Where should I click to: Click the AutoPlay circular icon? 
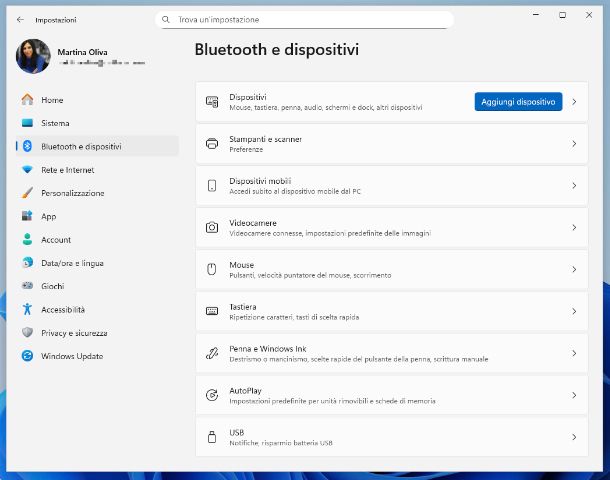pyautogui.click(x=212, y=395)
